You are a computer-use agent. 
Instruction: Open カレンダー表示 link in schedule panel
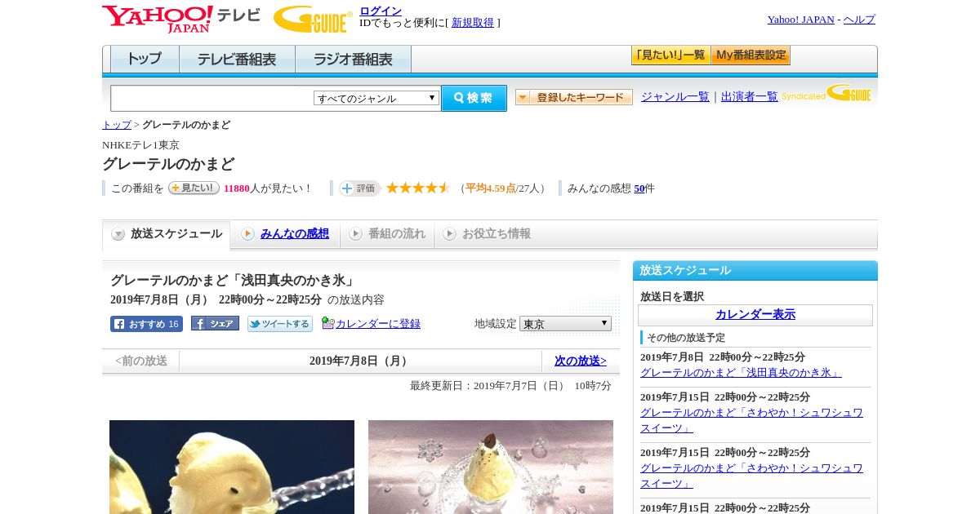click(755, 314)
